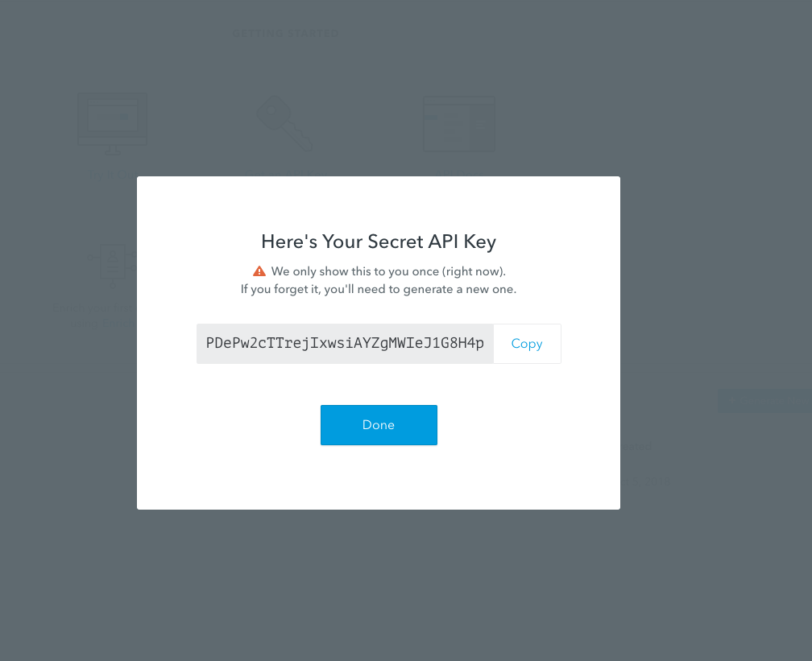Screen dimensions: 812x661
Task: Click the dimmed Created column header
Action: [x=636, y=447]
